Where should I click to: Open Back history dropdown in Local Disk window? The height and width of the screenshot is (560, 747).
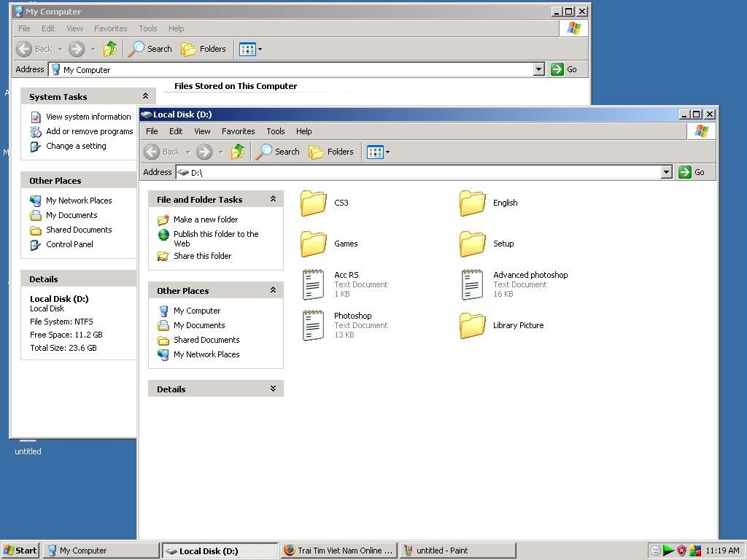[x=187, y=152]
